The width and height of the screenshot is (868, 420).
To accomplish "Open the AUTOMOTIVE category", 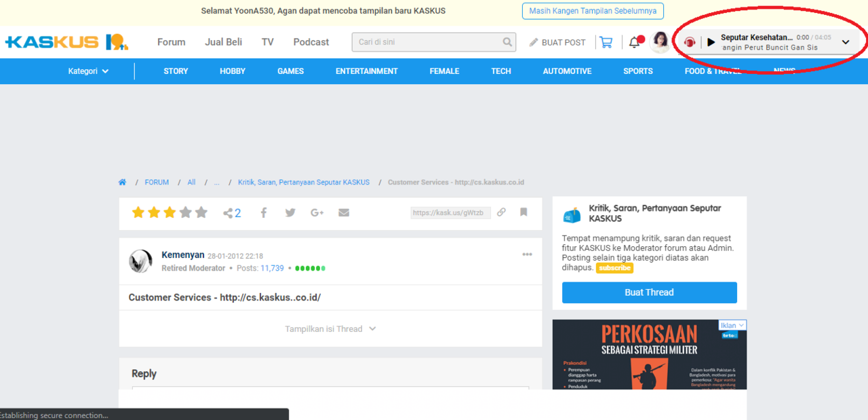I will click(567, 71).
